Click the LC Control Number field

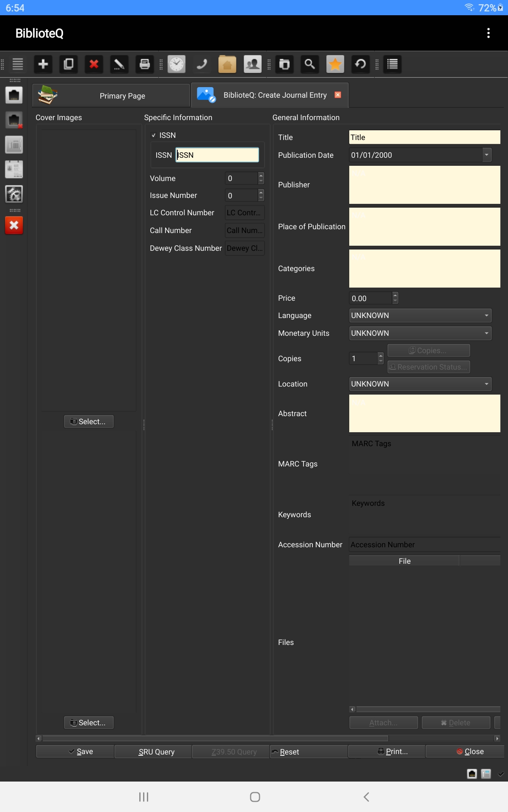tap(245, 213)
